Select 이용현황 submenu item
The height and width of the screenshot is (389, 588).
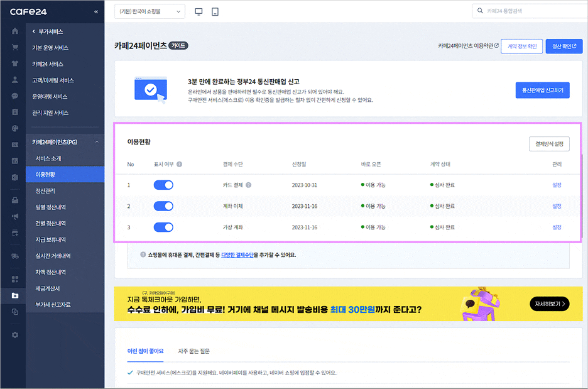(65, 175)
